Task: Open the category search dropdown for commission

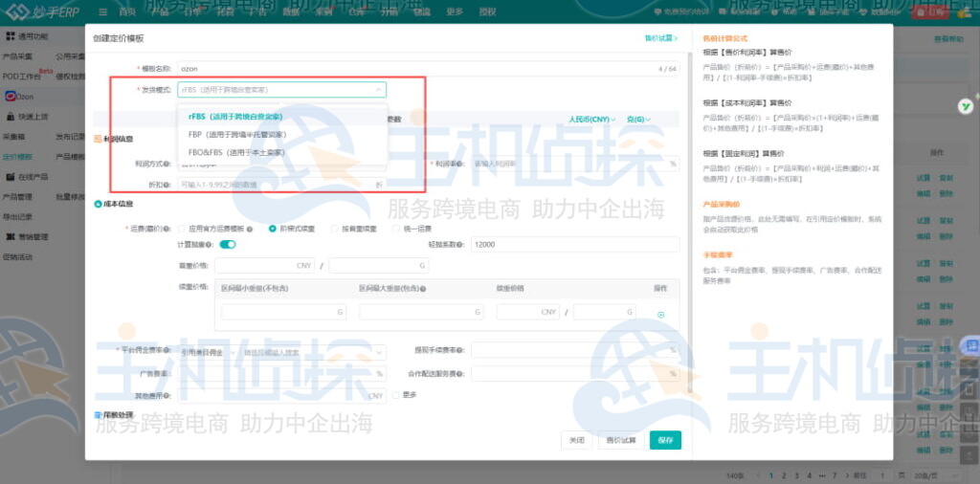Action: coord(313,352)
